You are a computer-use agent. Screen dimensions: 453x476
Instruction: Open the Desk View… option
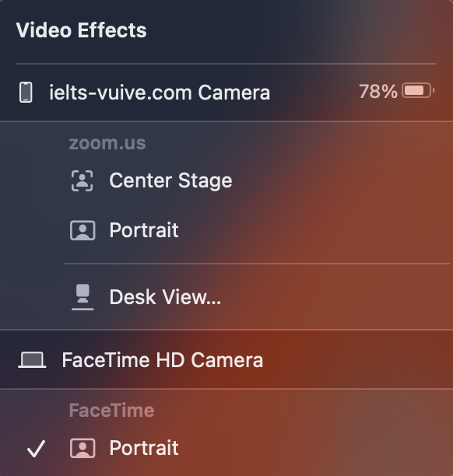click(226, 297)
